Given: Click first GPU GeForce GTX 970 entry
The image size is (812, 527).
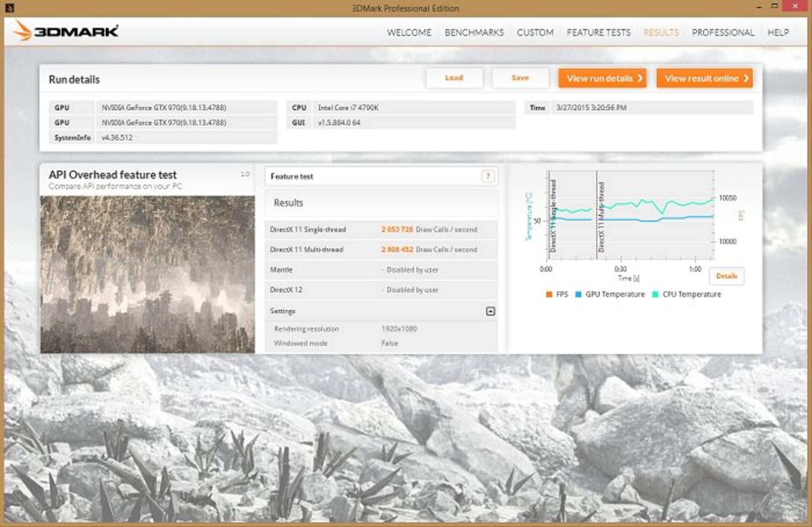Looking at the screenshot, I should click(x=164, y=108).
